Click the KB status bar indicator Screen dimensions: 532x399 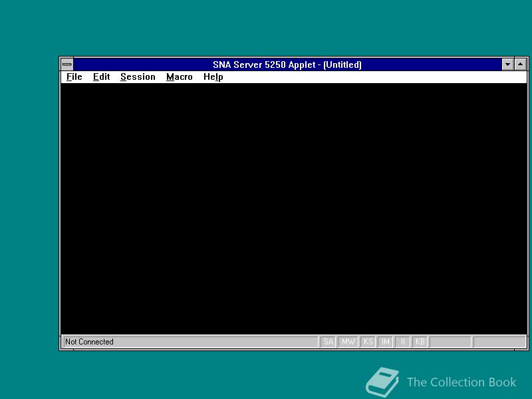coord(420,342)
